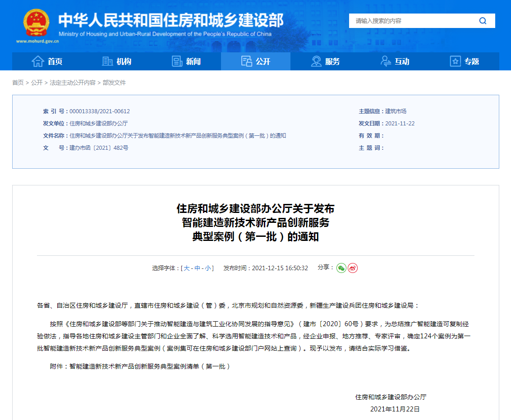Set font size to 小
This screenshot has width=511, height=420.
(207, 268)
